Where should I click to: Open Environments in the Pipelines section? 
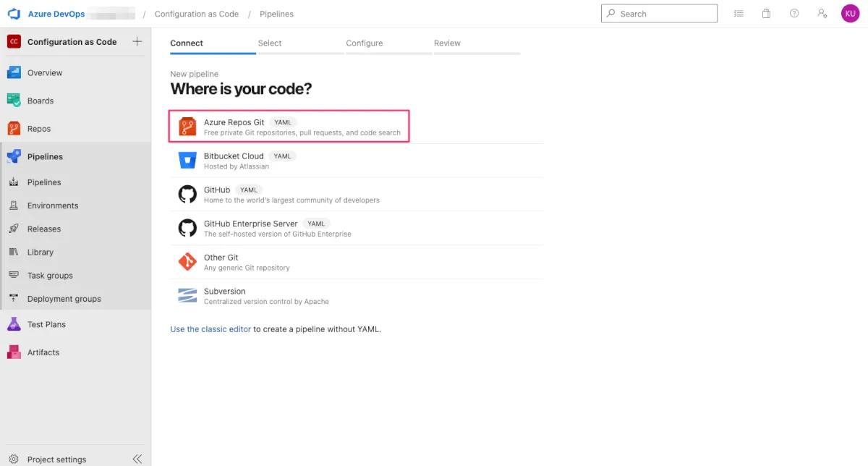click(x=53, y=206)
